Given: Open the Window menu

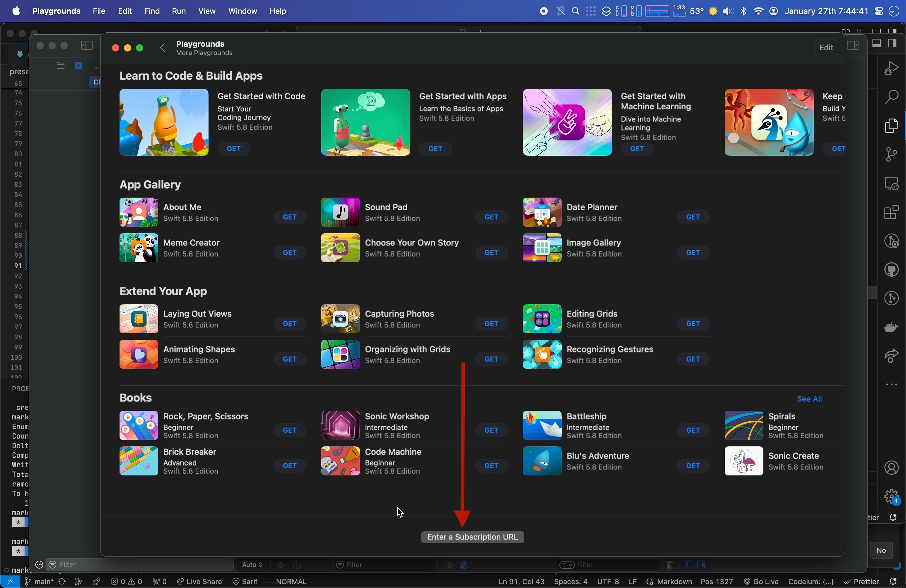Looking at the screenshot, I should [x=242, y=11].
